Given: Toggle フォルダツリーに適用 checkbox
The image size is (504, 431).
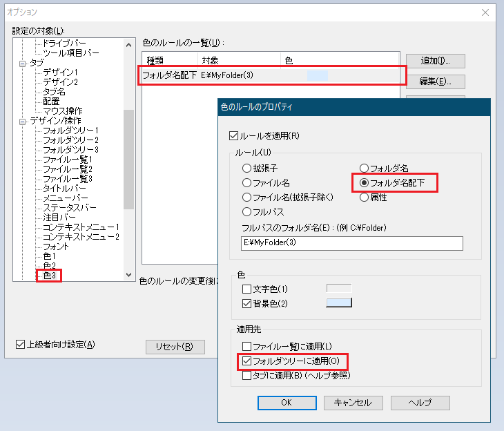Looking at the screenshot, I should pos(246,361).
